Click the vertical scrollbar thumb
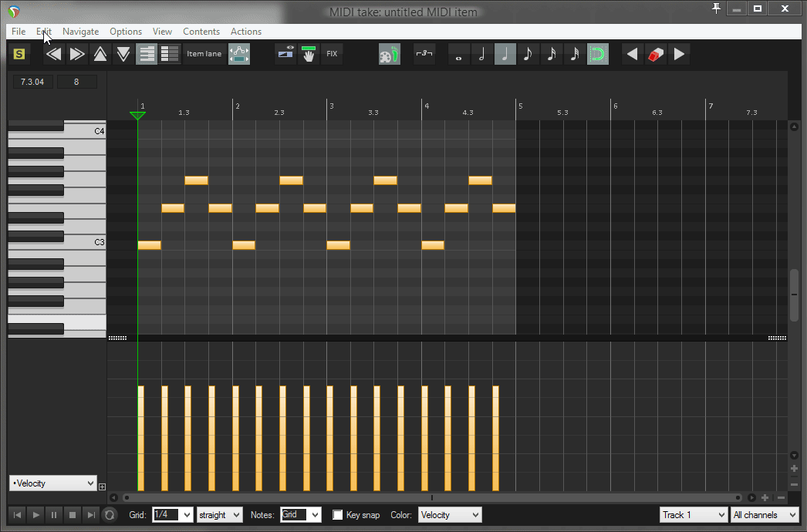This screenshot has width=807, height=532. coord(794,295)
